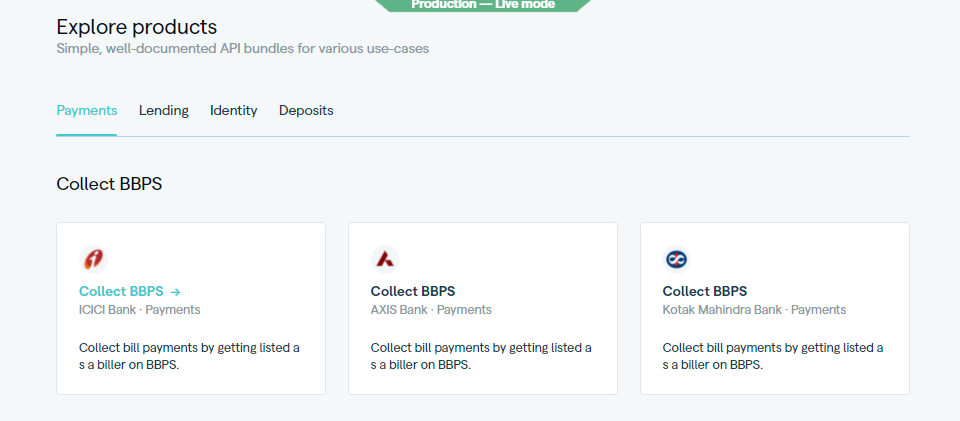Click the Kotak card bill payments description
Viewport: 960px width, 421px height.
point(773,357)
